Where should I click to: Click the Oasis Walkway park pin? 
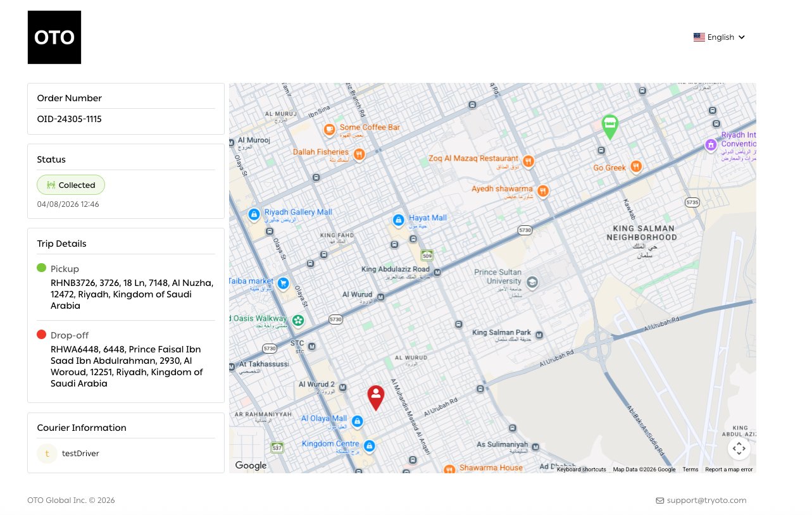click(298, 320)
